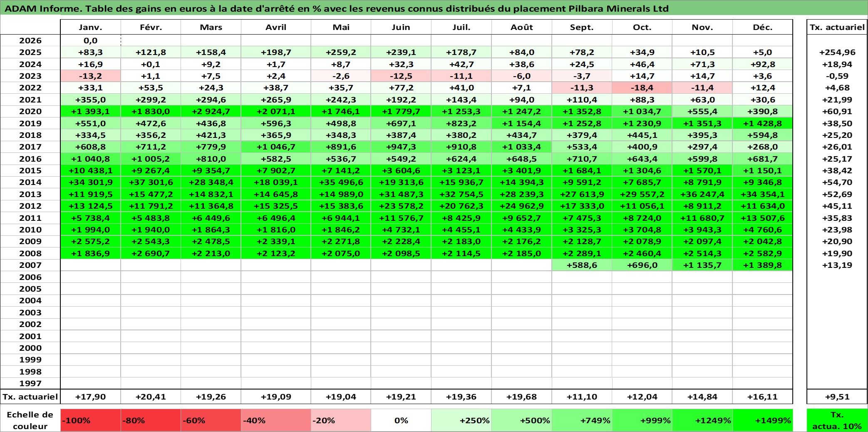Viewport: 868px width, 432px height.
Task: Click the +20,41 value in the bottom row
Action: (x=151, y=397)
